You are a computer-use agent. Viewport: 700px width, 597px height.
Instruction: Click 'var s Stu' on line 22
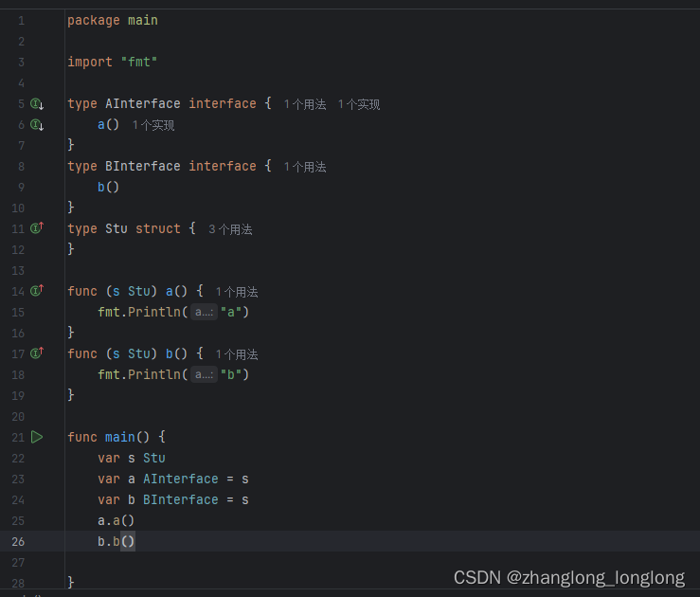pyautogui.click(x=132, y=458)
